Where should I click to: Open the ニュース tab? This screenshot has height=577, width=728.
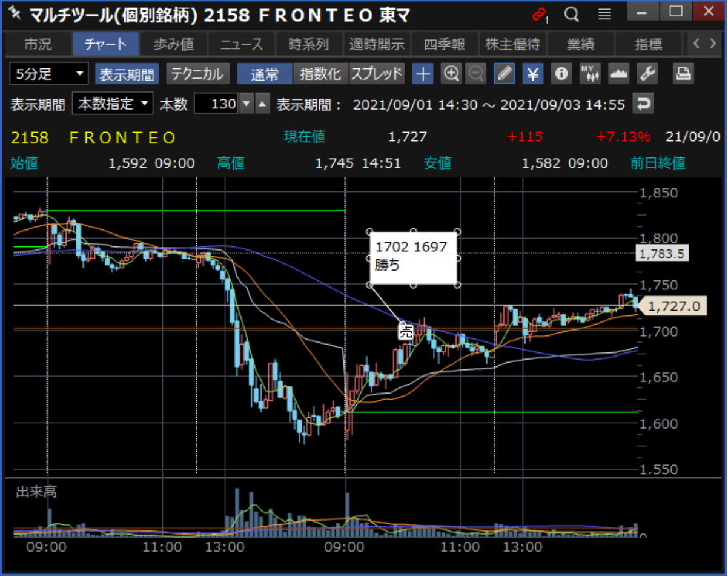(242, 44)
